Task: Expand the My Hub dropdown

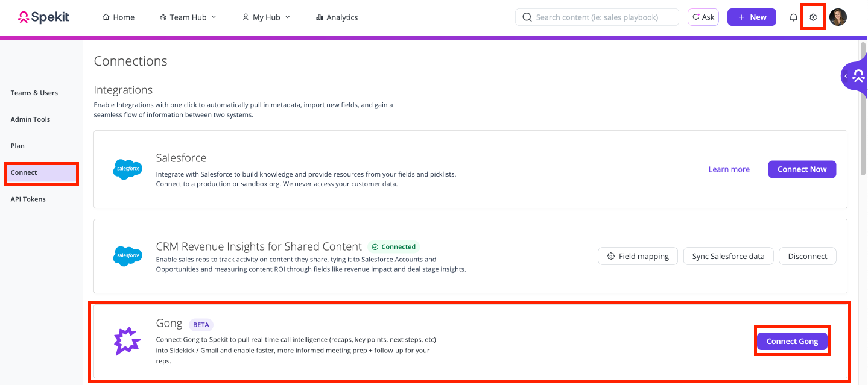Action: pyautogui.click(x=265, y=17)
